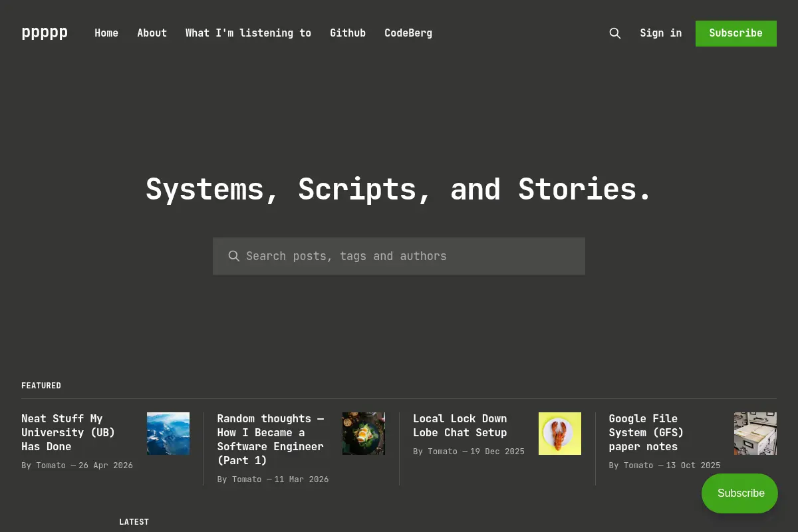Click the Sign in link

tap(661, 33)
